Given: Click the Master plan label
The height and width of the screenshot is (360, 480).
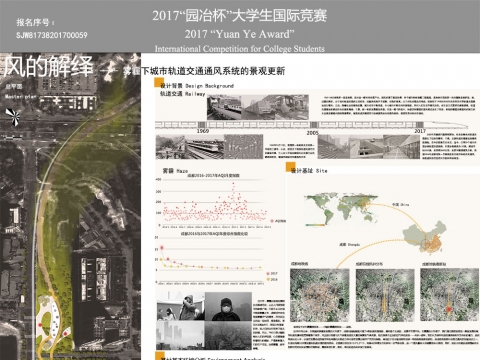Looking at the screenshot, I should click(x=21, y=97).
